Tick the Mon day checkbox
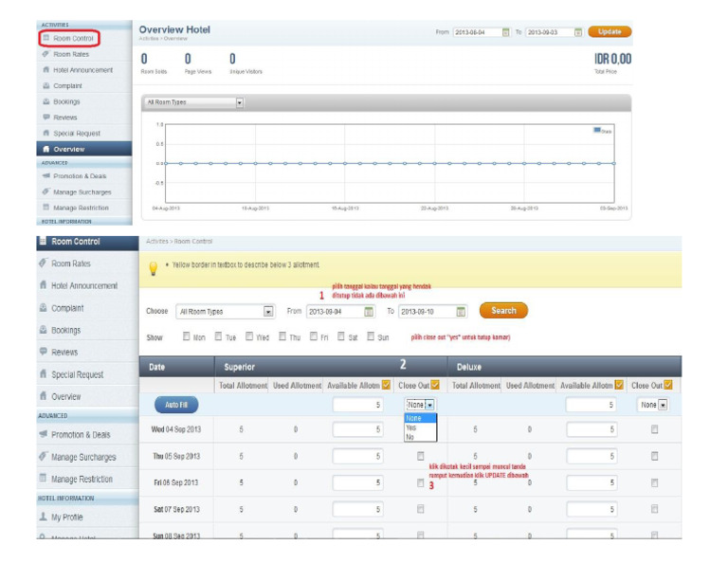Viewport: 728px width, 563px height. pos(187,336)
